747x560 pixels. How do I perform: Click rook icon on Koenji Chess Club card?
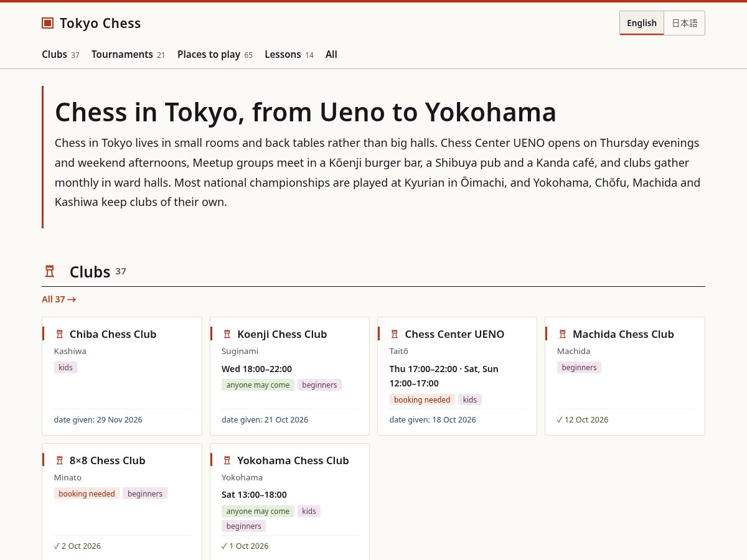click(227, 334)
